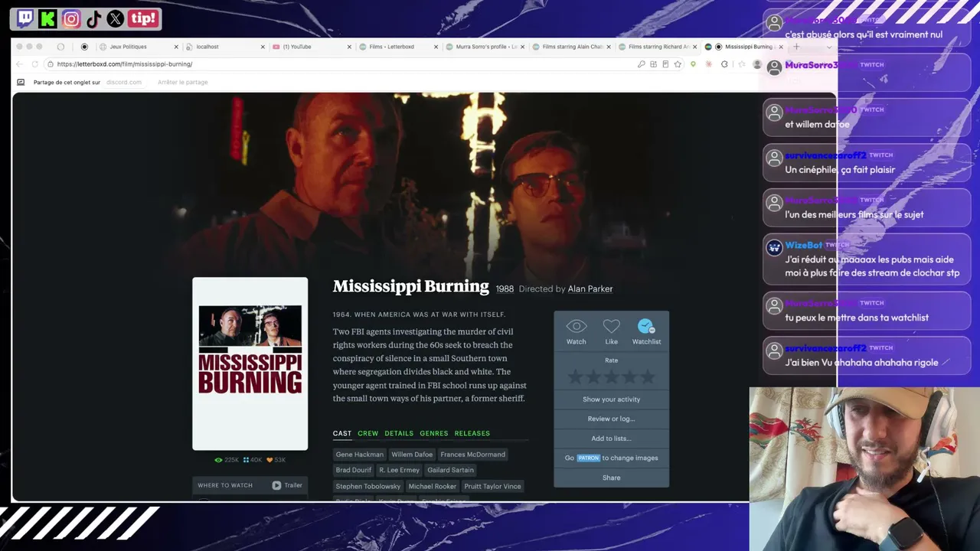Click the Trailer play icon
The width and height of the screenshot is (980, 551).
tap(276, 485)
